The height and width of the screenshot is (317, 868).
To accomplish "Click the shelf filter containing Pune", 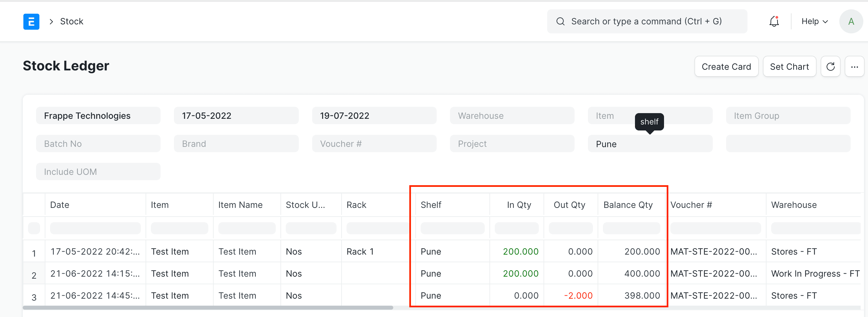I will tap(650, 143).
